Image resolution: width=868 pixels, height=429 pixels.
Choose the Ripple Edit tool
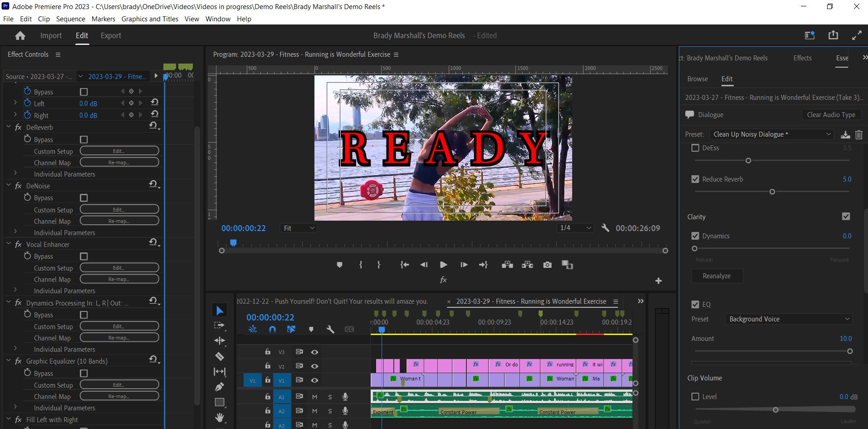coord(220,340)
